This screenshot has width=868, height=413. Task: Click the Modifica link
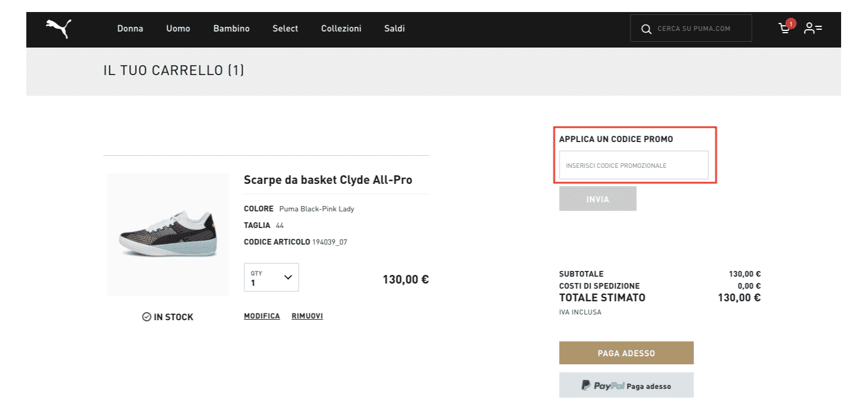[x=261, y=316]
